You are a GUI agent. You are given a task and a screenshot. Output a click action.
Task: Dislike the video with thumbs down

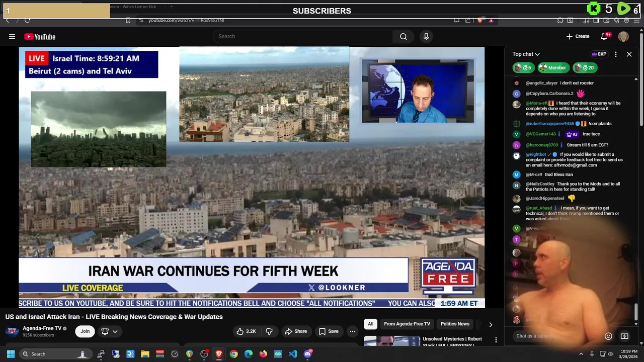[269, 331]
